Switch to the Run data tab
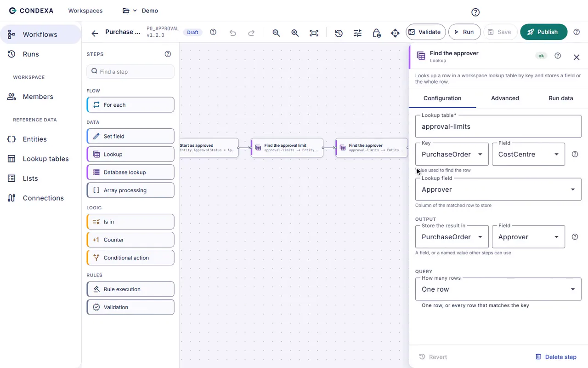 coord(561,98)
